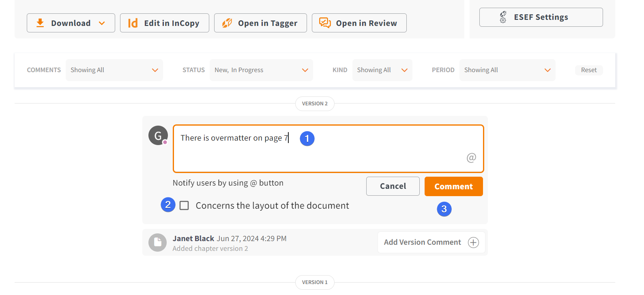The width and height of the screenshot is (644, 295).
Task: Click the Tagger icon
Action: 227,23
